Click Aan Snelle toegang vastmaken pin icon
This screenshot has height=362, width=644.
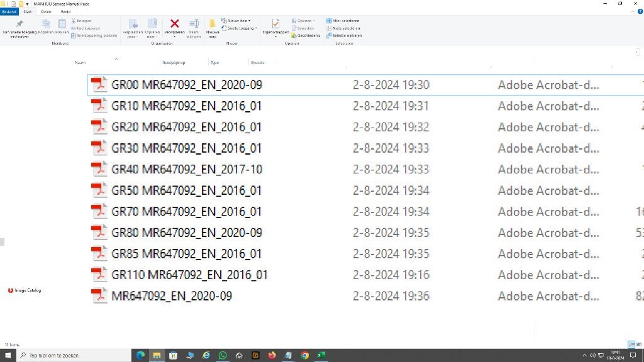pyautogui.click(x=19, y=24)
